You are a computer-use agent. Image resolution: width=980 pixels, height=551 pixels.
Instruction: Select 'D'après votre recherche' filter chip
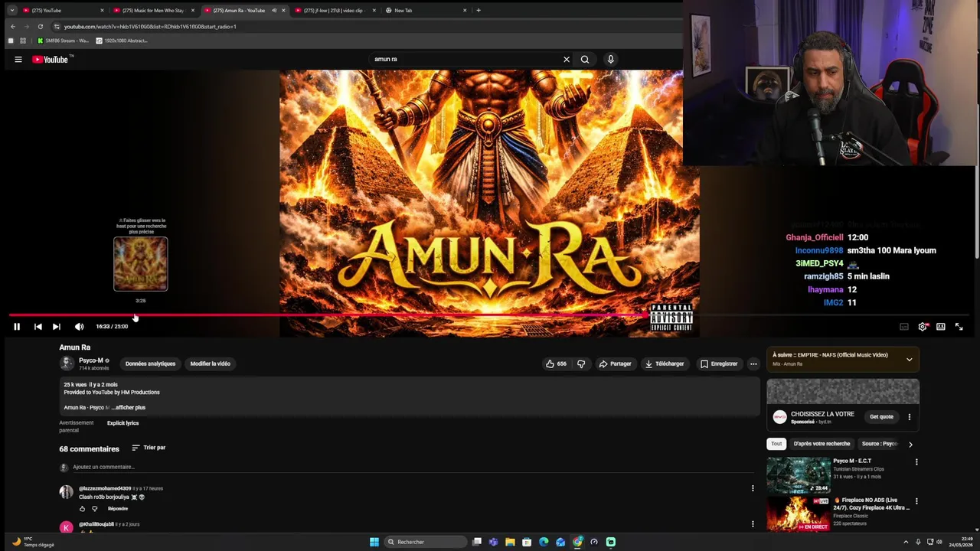(822, 444)
